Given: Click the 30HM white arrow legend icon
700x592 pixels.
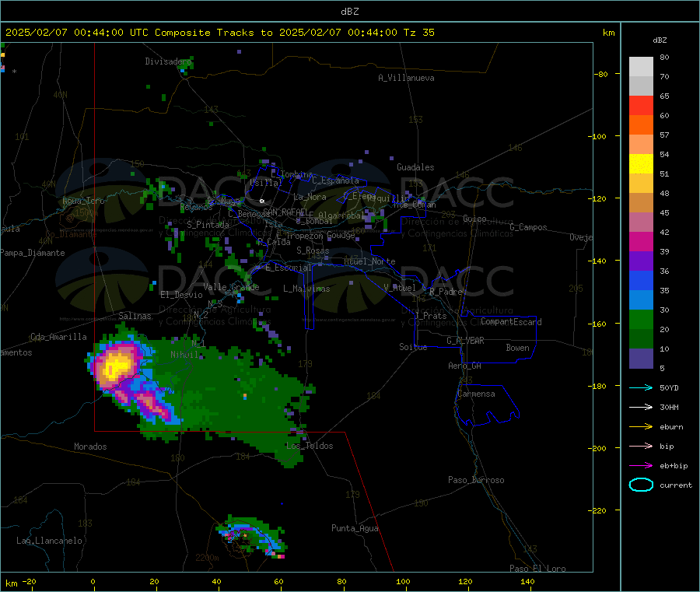Looking at the screenshot, I should (641, 407).
